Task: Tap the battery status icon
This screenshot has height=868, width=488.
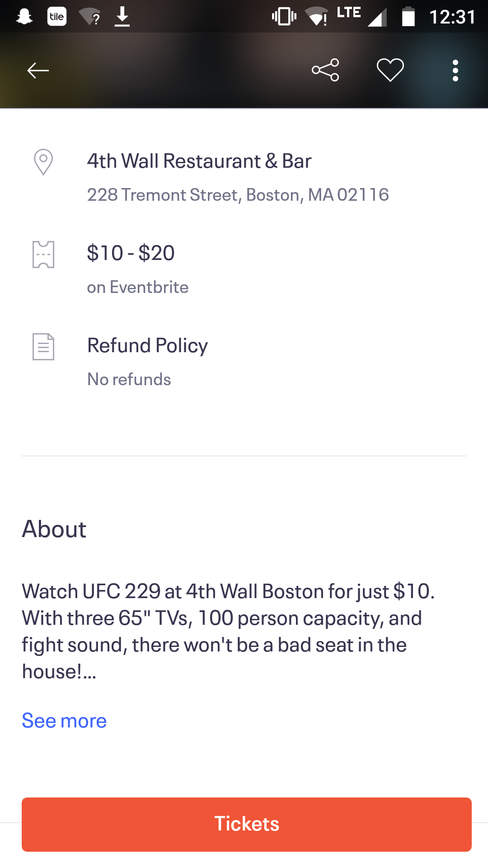Action: [x=408, y=17]
